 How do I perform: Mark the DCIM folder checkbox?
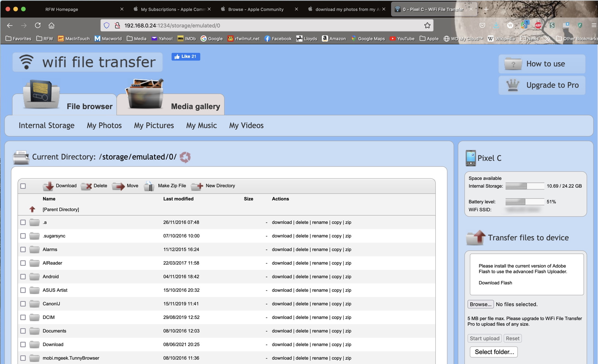(x=23, y=317)
